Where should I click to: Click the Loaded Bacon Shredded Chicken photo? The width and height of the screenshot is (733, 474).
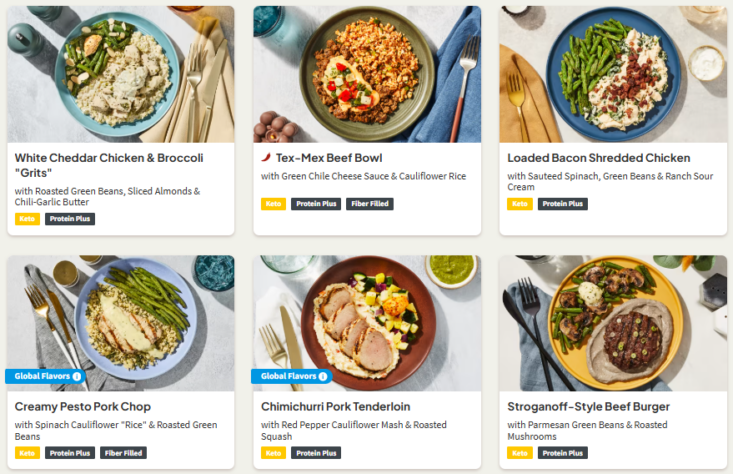[x=613, y=74]
